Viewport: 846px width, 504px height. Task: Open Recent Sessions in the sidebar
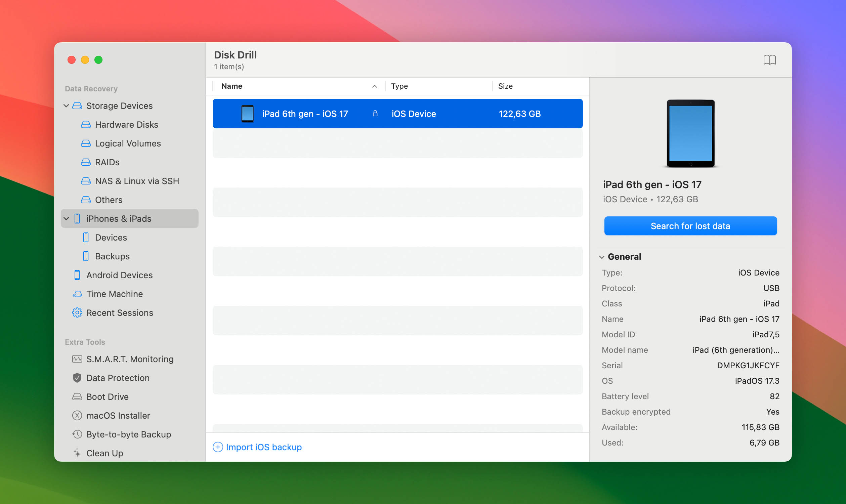point(120,312)
